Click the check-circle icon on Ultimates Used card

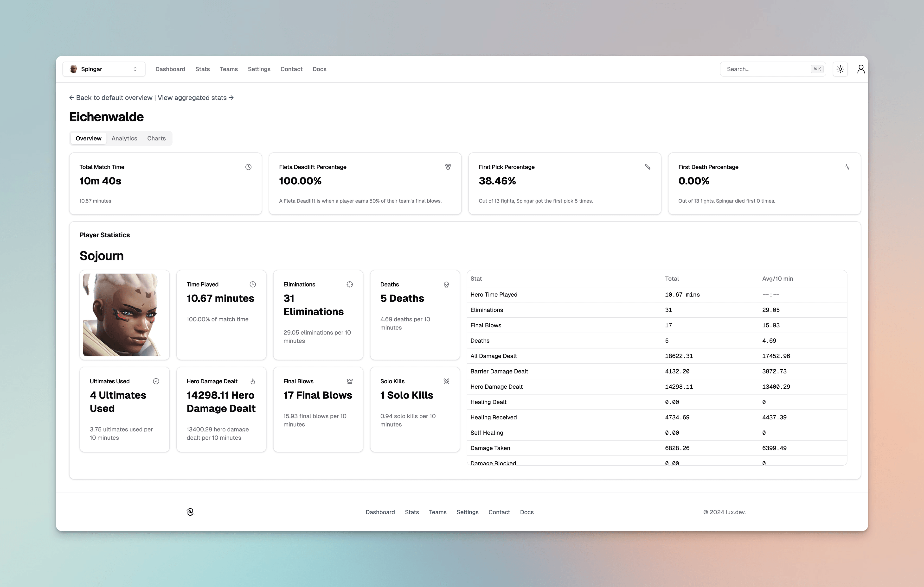pyautogui.click(x=156, y=381)
